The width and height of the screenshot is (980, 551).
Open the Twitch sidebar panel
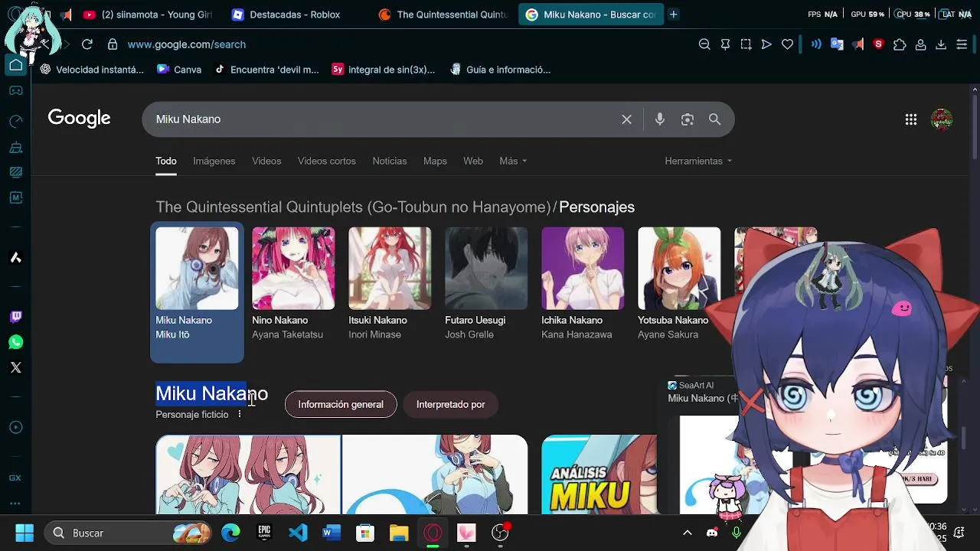coord(16,317)
